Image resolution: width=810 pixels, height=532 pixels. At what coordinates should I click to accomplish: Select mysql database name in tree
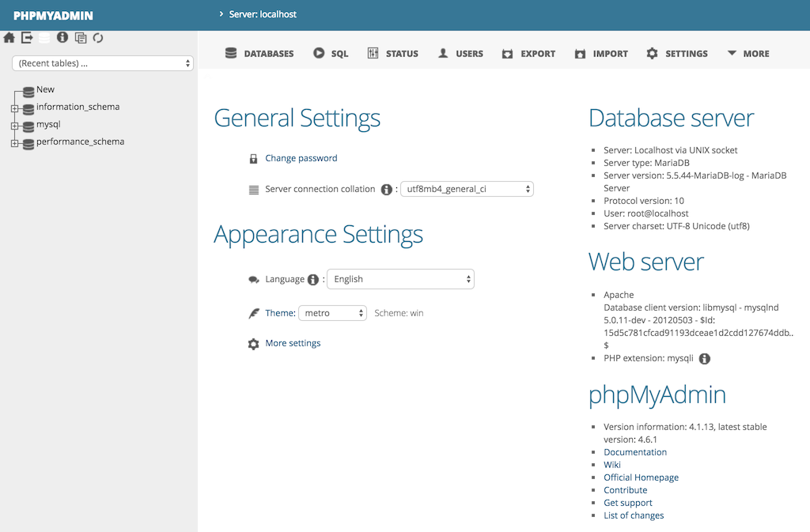(x=48, y=124)
